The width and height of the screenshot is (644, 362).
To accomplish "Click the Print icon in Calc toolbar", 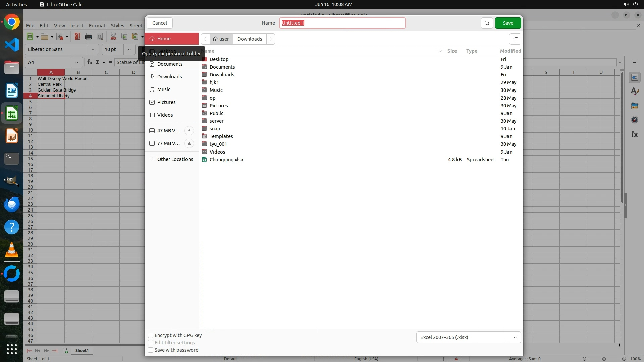I will pos(89,37).
